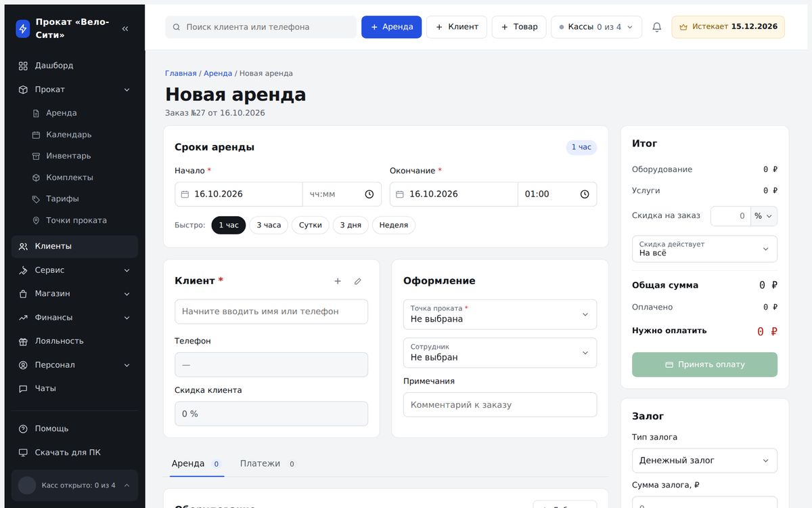The image size is (812, 508).
Task: Open notifications bell icon
Action: [x=657, y=27]
